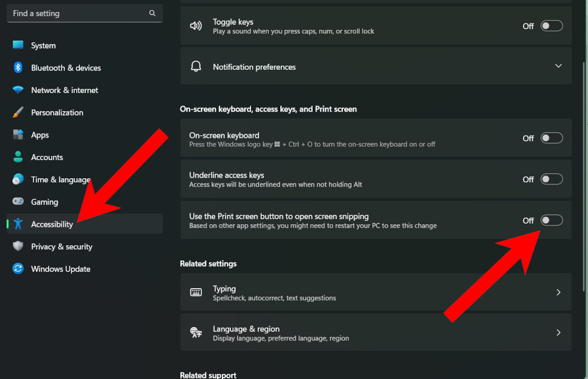Open Language & region settings
Screen dimensions: 588x379
[376, 332]
